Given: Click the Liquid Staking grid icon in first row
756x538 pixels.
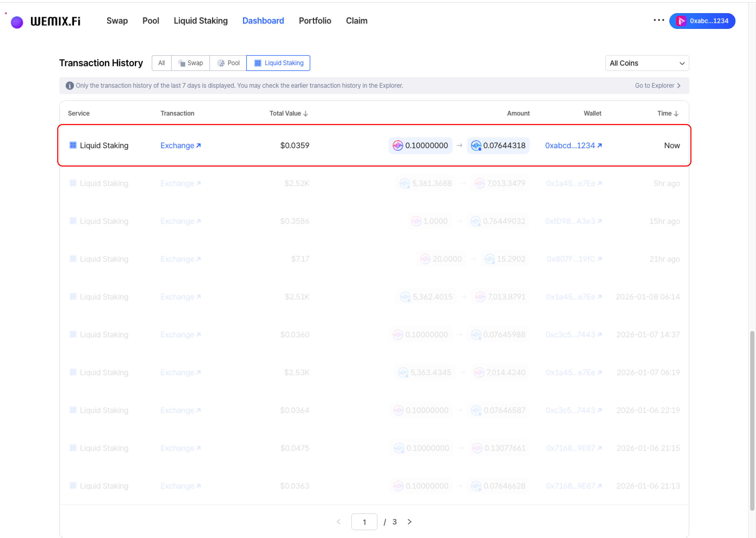Looking at the screenshot, I should (x=73, y=145).
